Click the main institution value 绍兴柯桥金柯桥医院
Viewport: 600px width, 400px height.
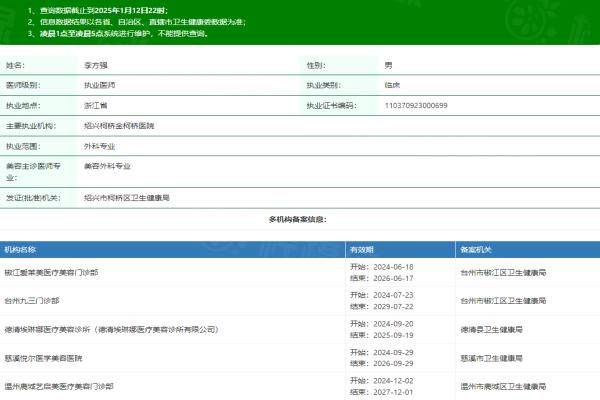point(119,126)
